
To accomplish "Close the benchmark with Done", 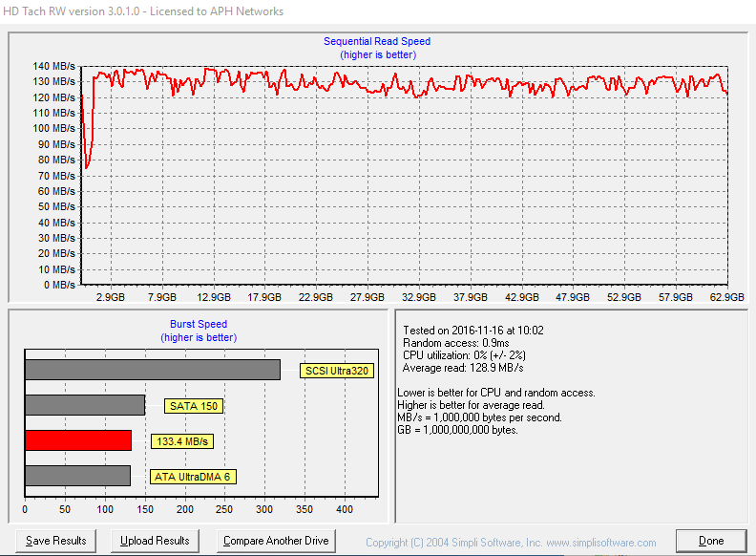I will pyautogui.click(x=711, y=541).
